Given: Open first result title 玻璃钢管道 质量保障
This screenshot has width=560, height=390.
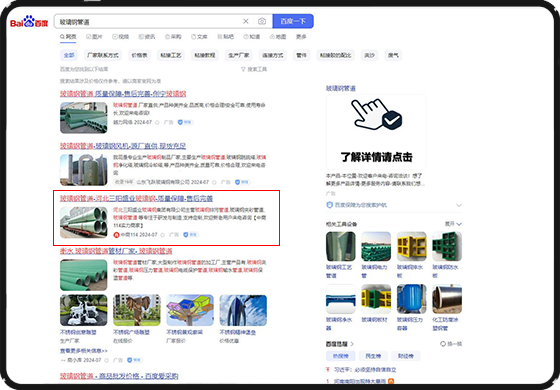Looking at the screenshot, I should click(123, 94).
